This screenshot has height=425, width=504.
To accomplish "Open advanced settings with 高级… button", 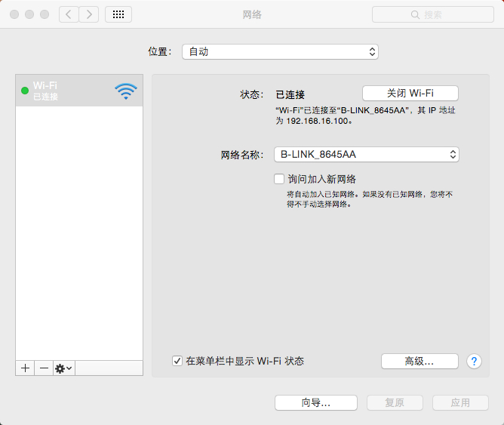I will click(x=419, y=361).
